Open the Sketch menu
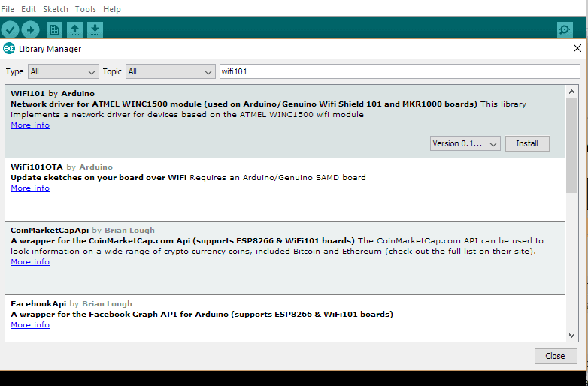Viewport: 588px width, 386px height. (56, 9)
